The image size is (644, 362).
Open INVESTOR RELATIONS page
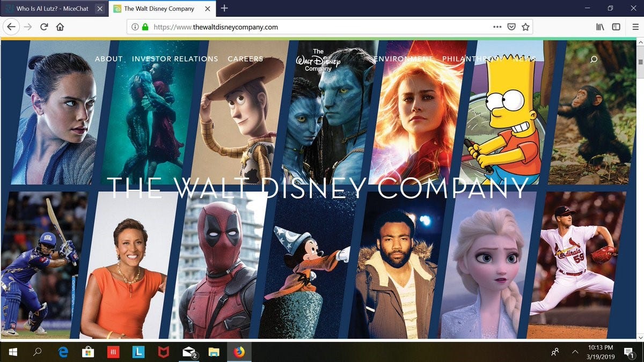tap(175, 59)
